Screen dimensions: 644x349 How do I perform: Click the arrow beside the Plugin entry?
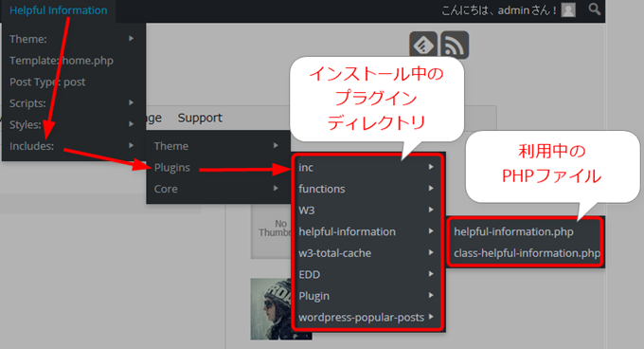[x=431, y=295]
